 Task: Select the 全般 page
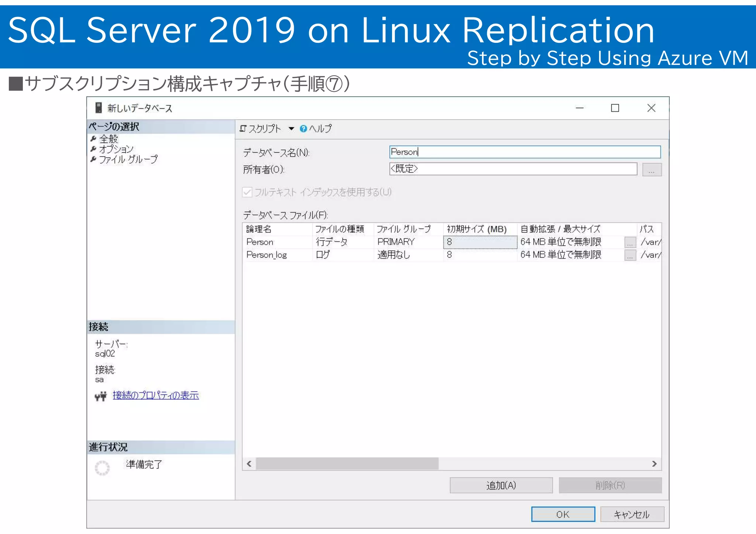pos(109,139)
